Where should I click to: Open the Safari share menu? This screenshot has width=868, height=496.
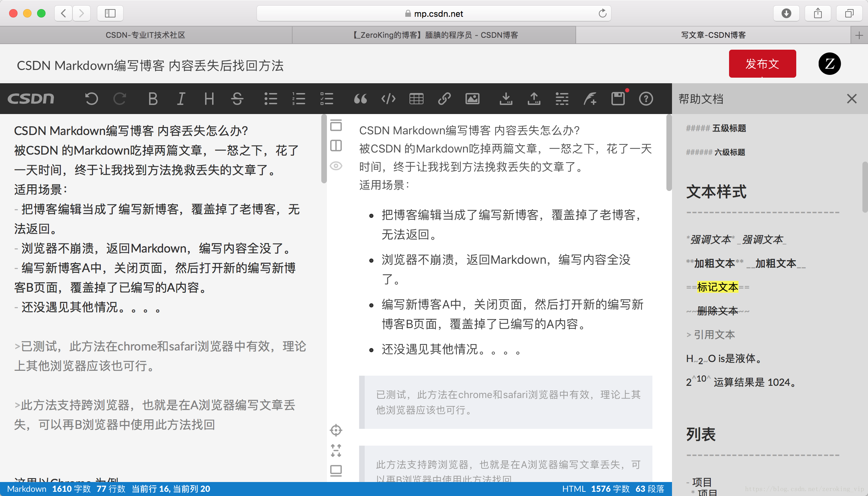click(x=818, y=13)
